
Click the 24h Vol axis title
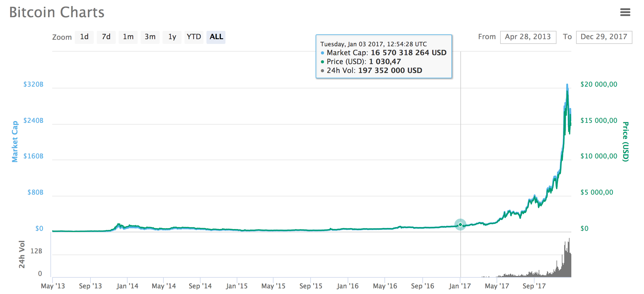[x=22, y=254]
